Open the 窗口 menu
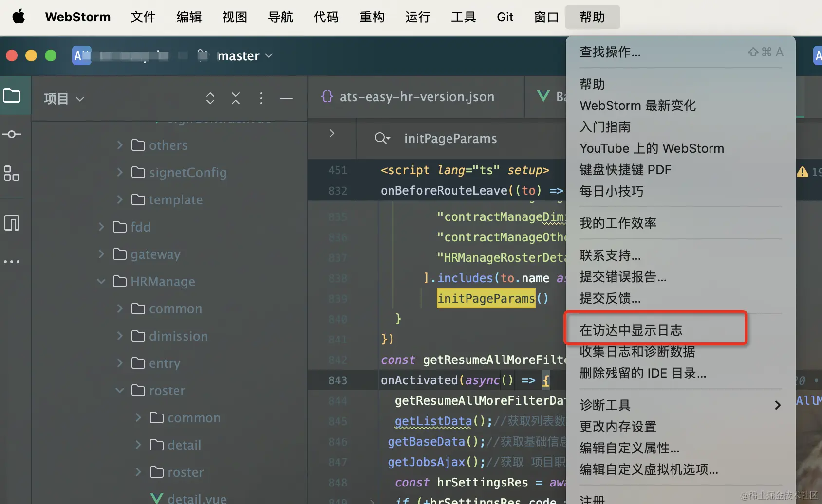The width and height of the screenshot is (822, 504). coord(546,17)
